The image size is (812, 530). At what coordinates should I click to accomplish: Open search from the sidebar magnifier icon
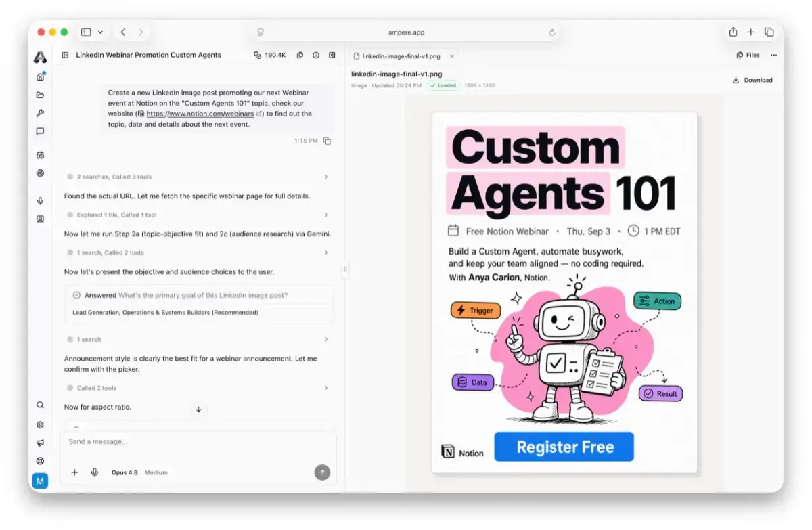pyautogui.click(x=41, y=405)
